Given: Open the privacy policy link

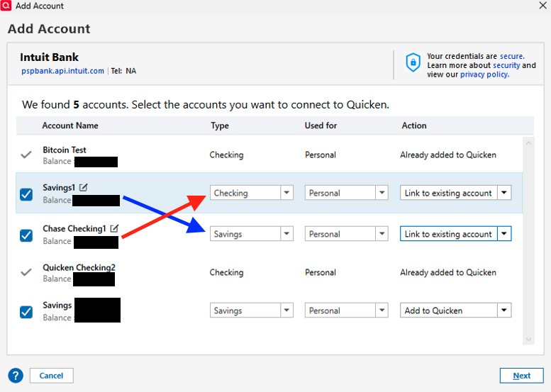Looking at the screenshot, I should (x=484, y=74).
